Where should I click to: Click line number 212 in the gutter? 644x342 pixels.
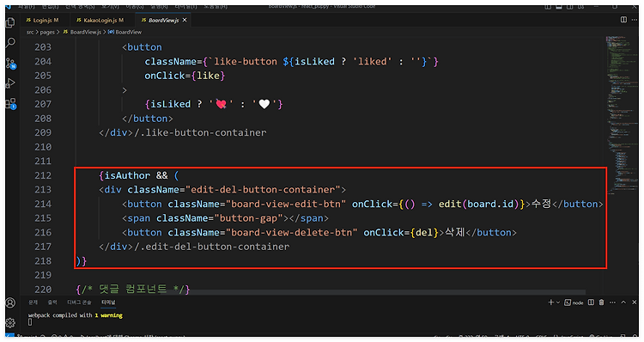coord(43,175)
